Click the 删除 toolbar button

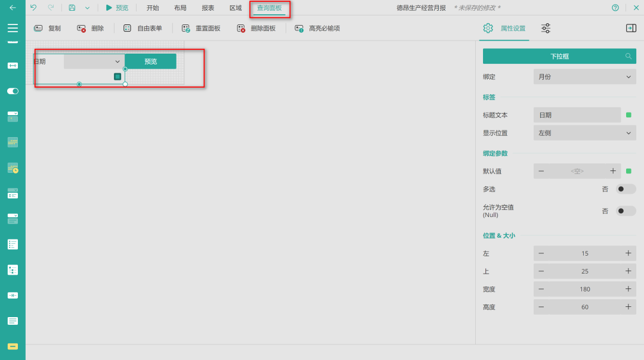91,29
